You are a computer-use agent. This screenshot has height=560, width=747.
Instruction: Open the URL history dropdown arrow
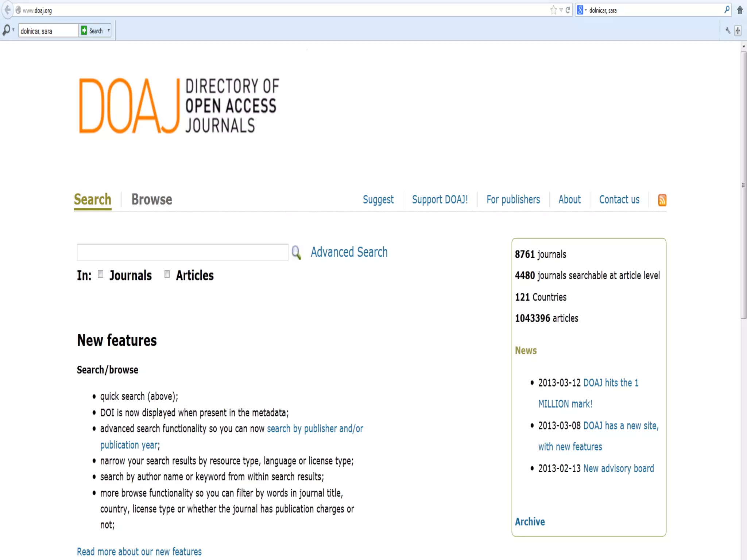561,10
